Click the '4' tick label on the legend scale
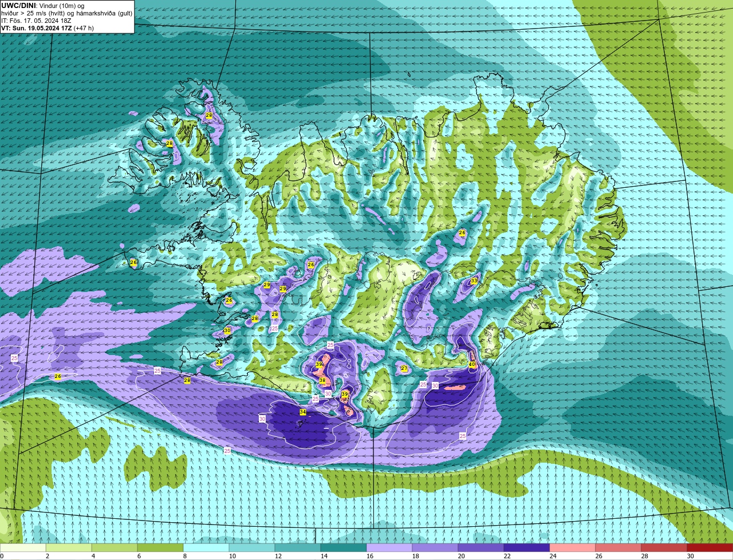The height and width of the screenshot is (560, 733). click(x=93, y=556)
